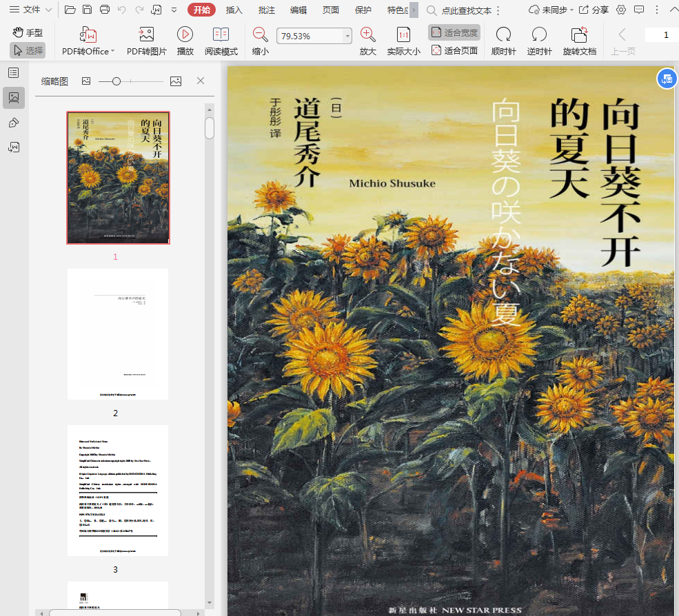Click the 未同步 cloud sync button
679x616 pixels.
[x=551, y=10]
